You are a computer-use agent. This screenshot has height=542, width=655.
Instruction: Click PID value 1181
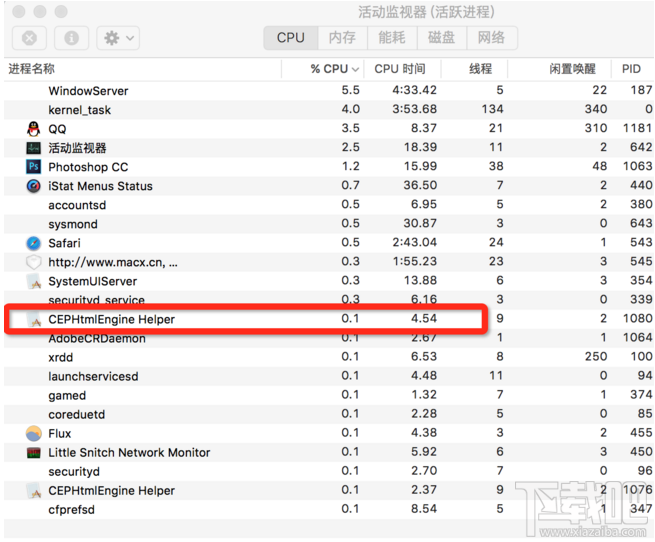click(637, 128)
